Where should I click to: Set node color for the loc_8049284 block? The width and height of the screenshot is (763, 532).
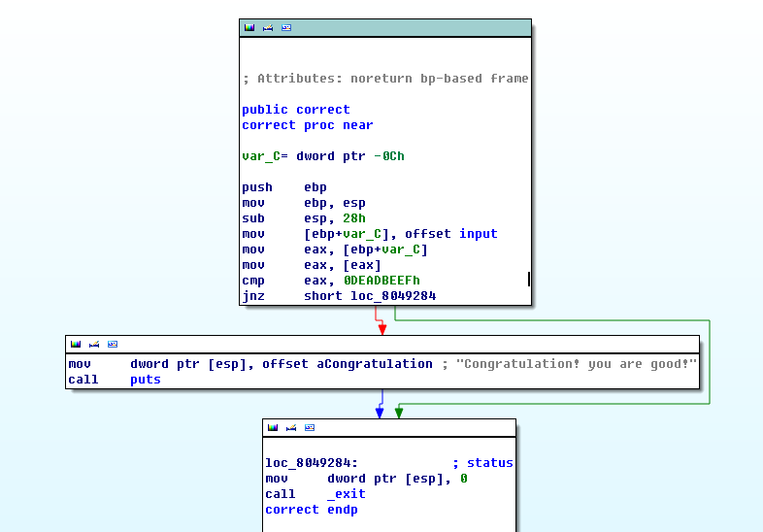[x=273, y=428]
